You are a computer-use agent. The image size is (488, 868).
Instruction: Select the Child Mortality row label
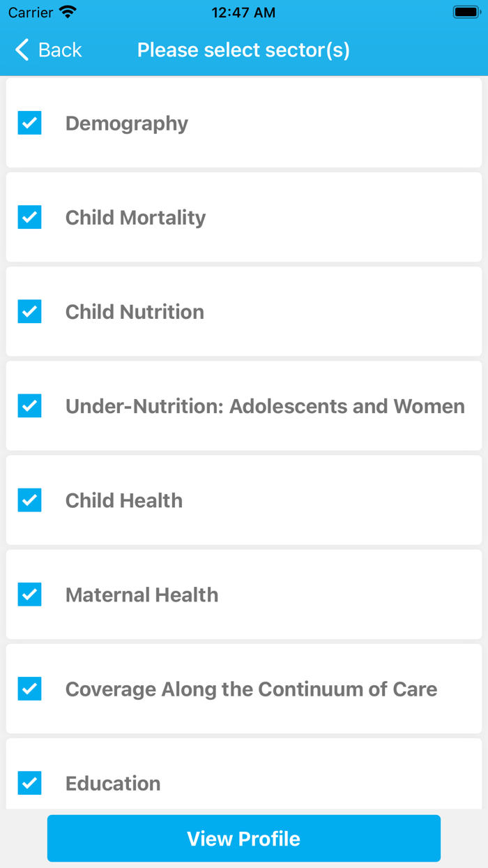coord(135,218)
